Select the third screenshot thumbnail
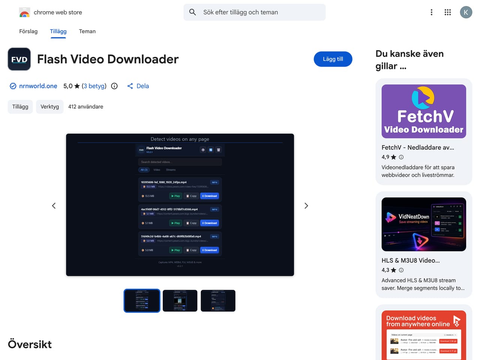 point(218,301)
